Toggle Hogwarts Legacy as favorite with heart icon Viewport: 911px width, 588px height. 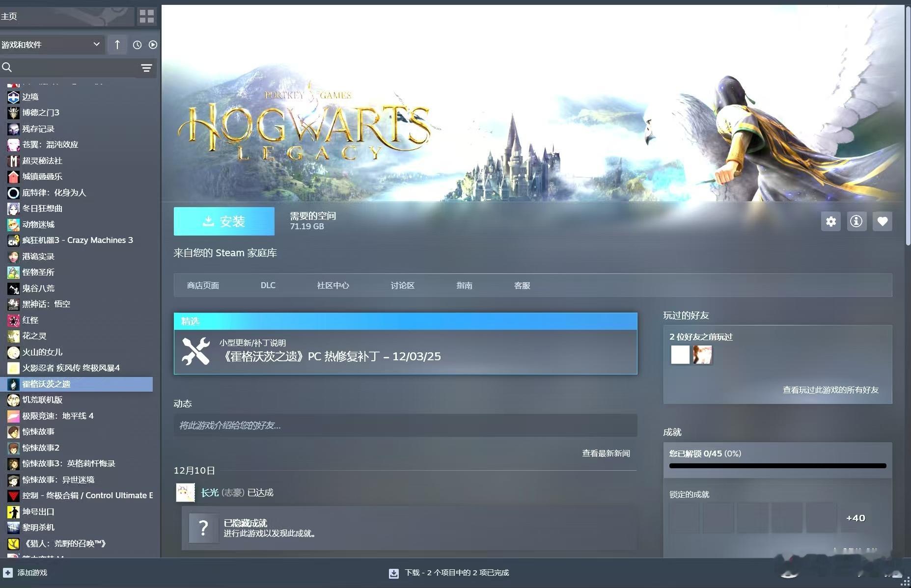coord(882,221)
